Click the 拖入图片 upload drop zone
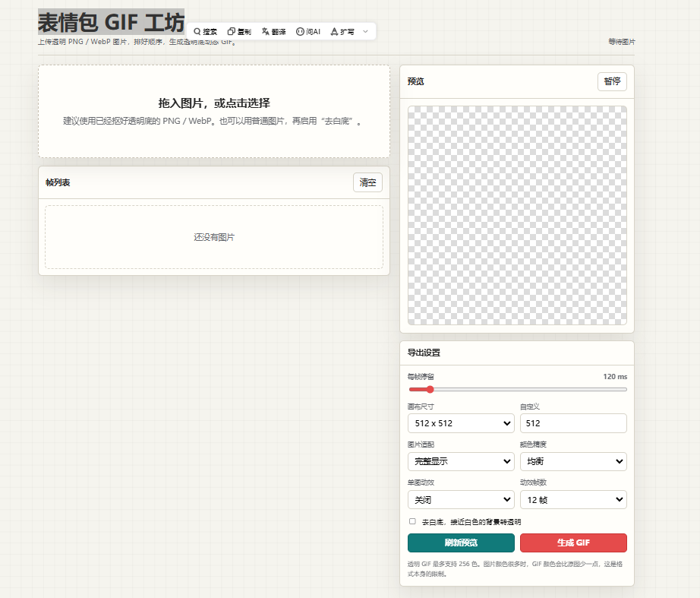The width and height of the screenshot is (700, 598). click(214, 111)
